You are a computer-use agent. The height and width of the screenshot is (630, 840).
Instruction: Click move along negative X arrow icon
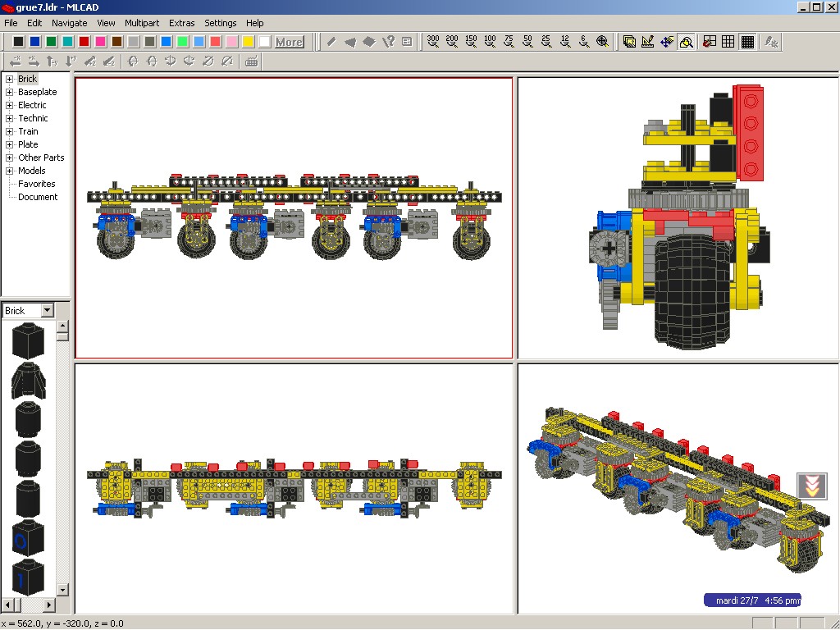pyautogui.click(x=15, y=62)
